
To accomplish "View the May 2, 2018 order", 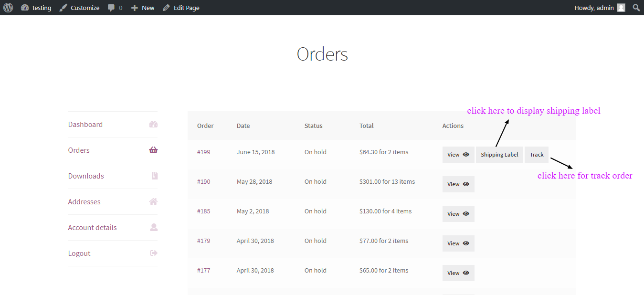I will click(458, 214).
